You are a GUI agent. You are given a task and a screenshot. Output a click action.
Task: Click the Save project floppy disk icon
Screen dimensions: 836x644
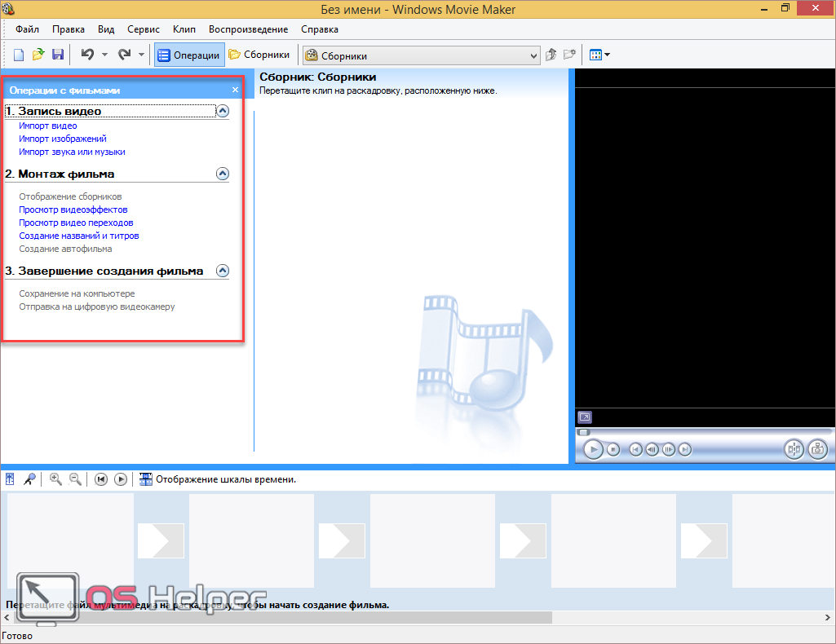(58, 55)
